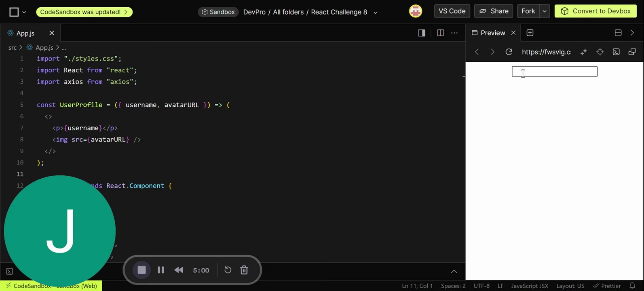Click the LF line ending indicator
This screenshot has height=291, width=644.
point(500,286)
